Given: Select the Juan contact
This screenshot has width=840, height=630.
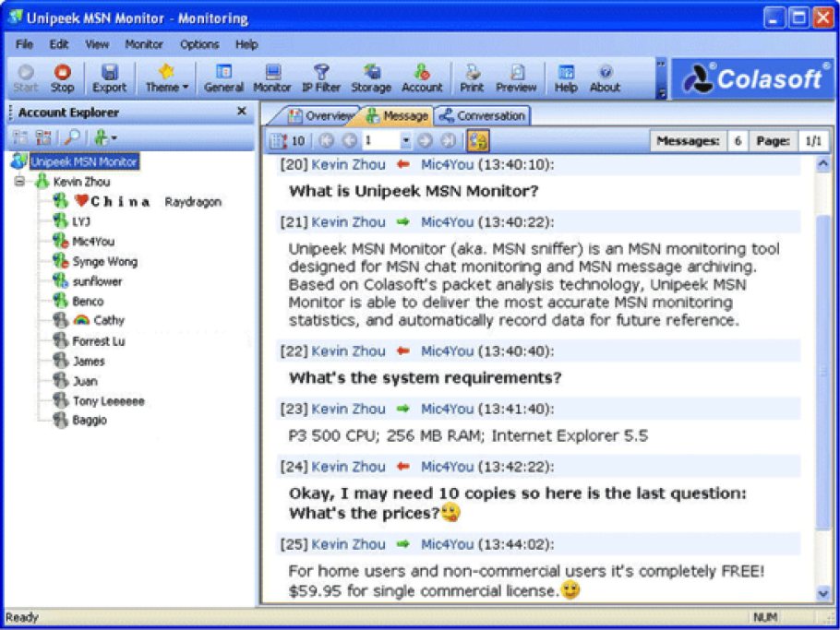Looking at the screenshot, I should [85, 381].
